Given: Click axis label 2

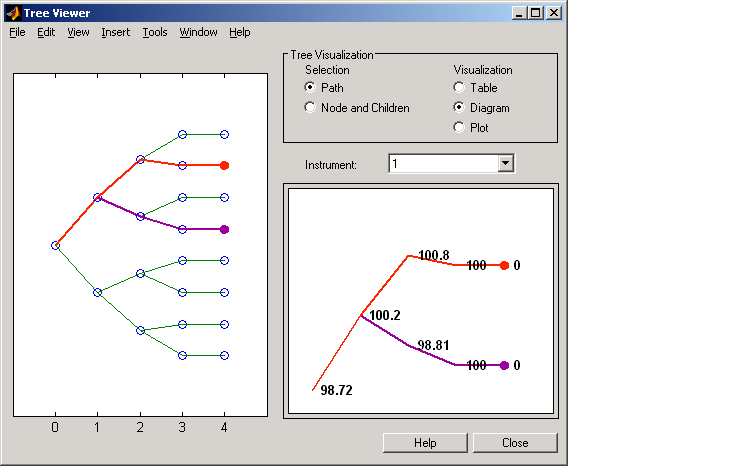Looking at the screenshot, I should tap(140, 427).
